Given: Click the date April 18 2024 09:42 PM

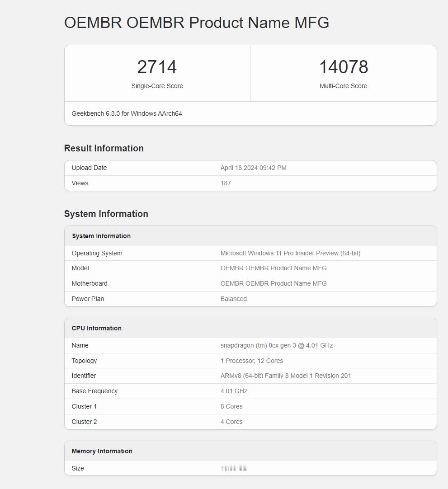Looking at the screenshot, I should (x=253, y=168).
